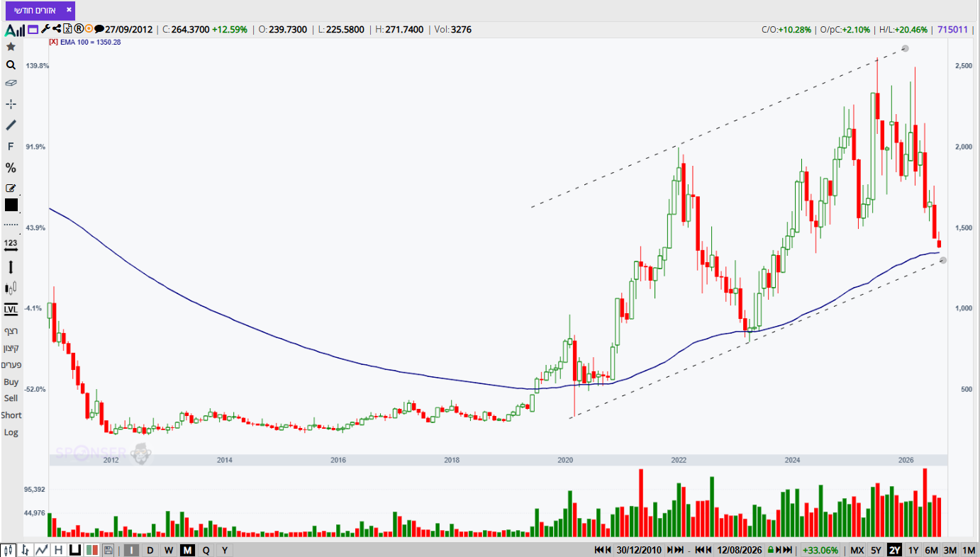Click the end date field 12/08/2026
This screenshot has width=980, height=557.
[x=739, y=550]
